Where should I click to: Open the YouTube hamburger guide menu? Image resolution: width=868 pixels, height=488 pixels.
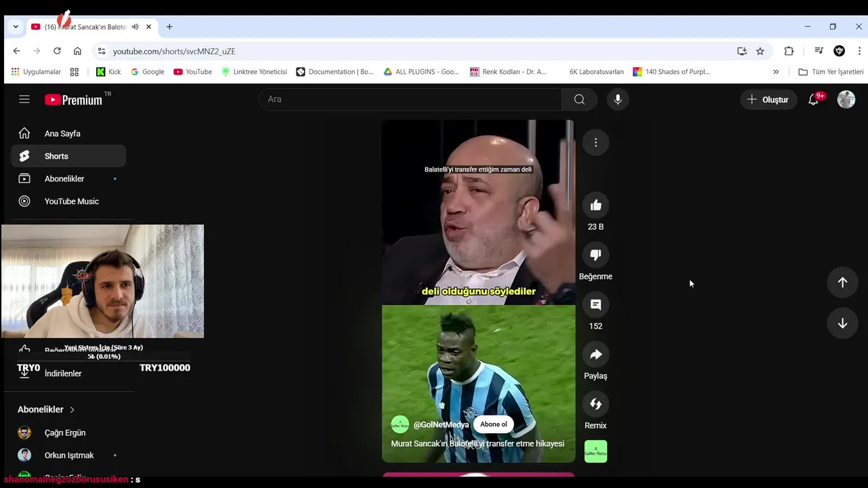[x=24, y=99]
